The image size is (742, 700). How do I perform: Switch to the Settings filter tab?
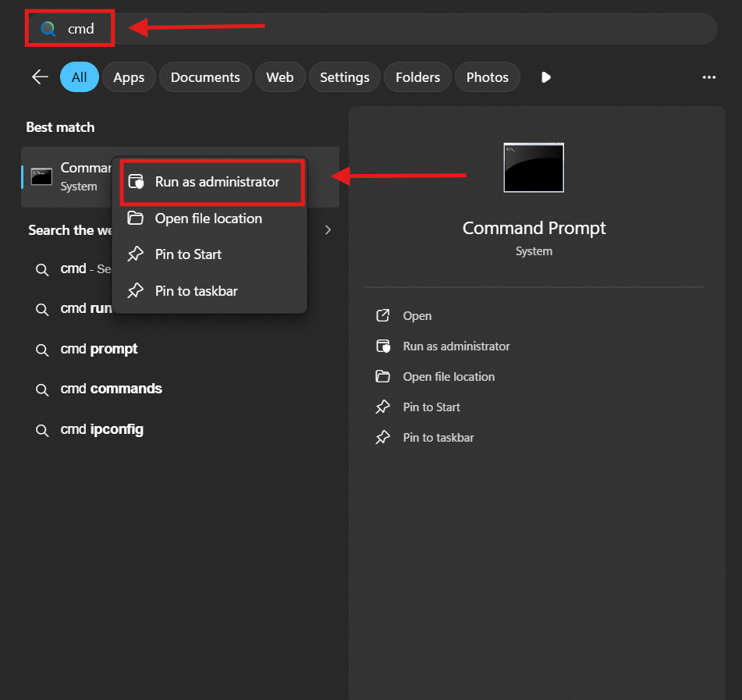[x=345, y=77]
